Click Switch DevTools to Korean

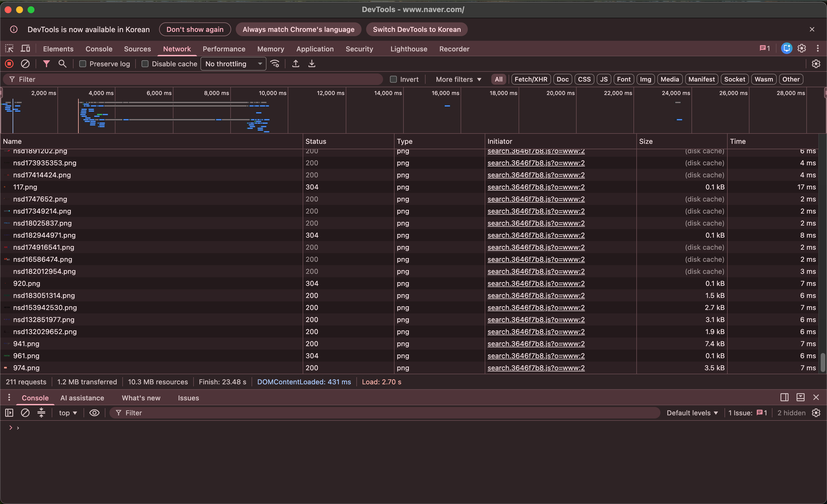417,30
